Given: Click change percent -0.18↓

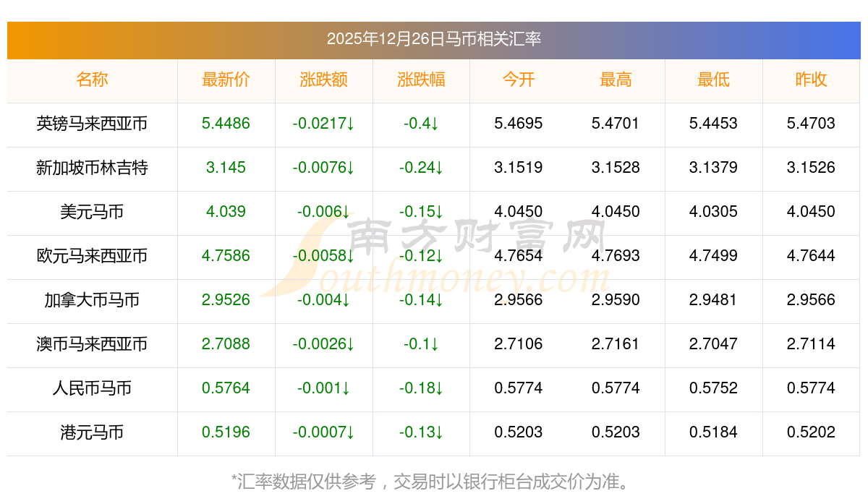Looking at the screenshot, I should coord(421,388).
